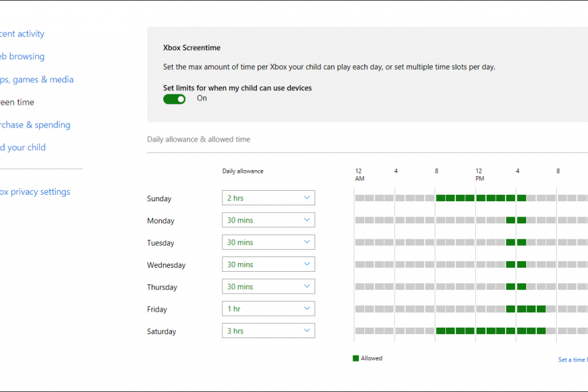Click the 12 PM timeline label
This screenshot has height=392, width=588.
(480, 175)
